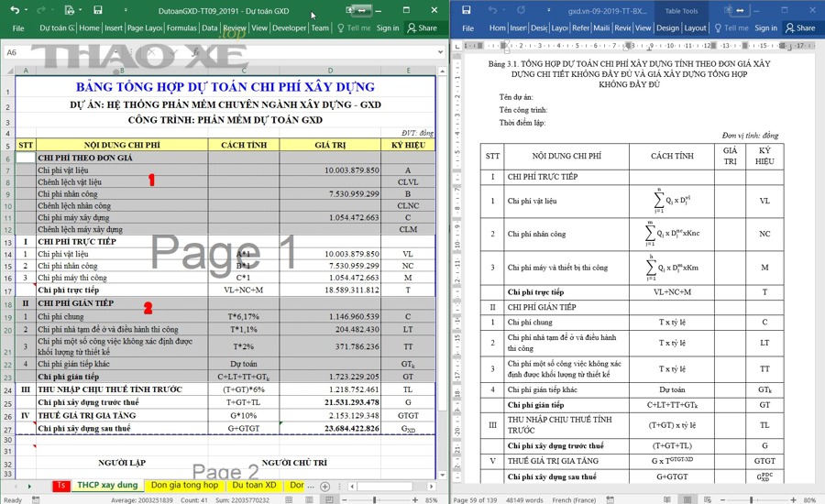The height and width of the screenshot is (504, 825).
Task: Select all cells via corner triangle
Action: coord(10,70)
